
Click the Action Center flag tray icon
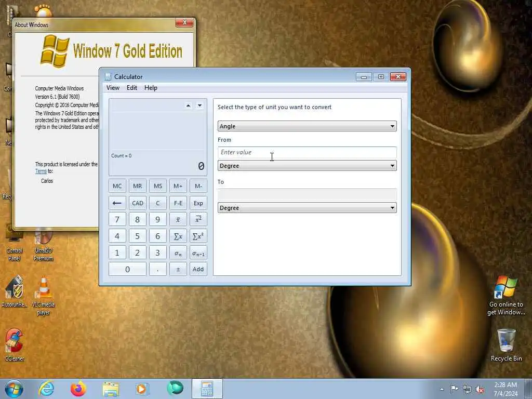[x=454, y=389]
